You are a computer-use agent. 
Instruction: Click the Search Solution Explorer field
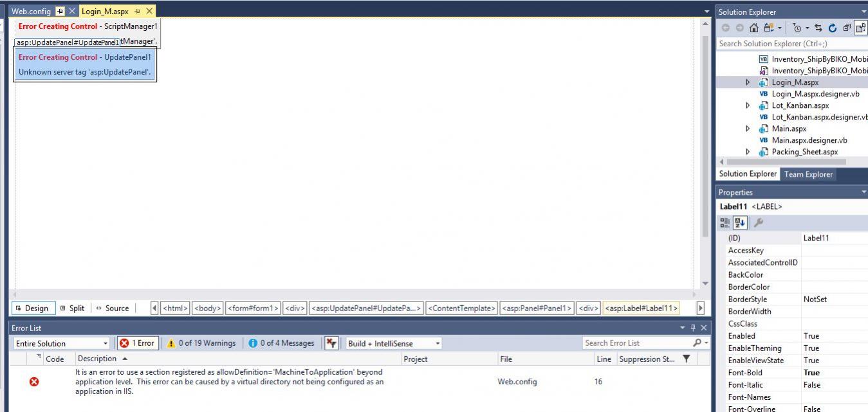(x=791, y=44)
